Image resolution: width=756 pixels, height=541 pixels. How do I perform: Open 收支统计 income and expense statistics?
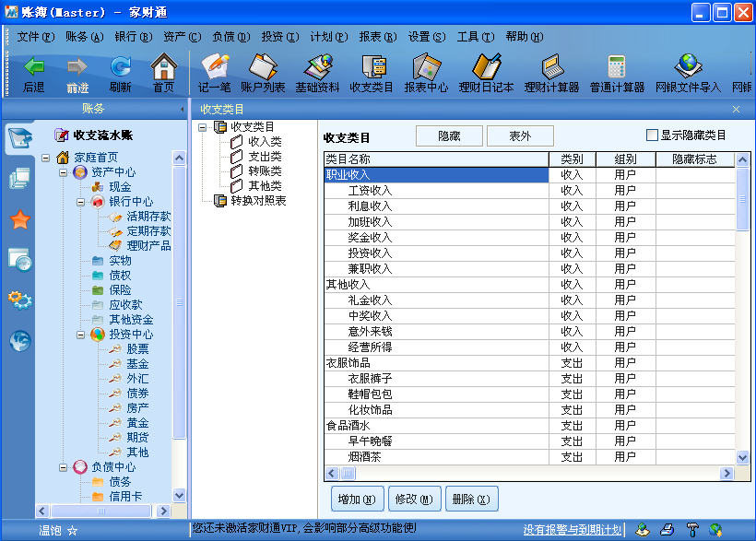tap(373, 71)
